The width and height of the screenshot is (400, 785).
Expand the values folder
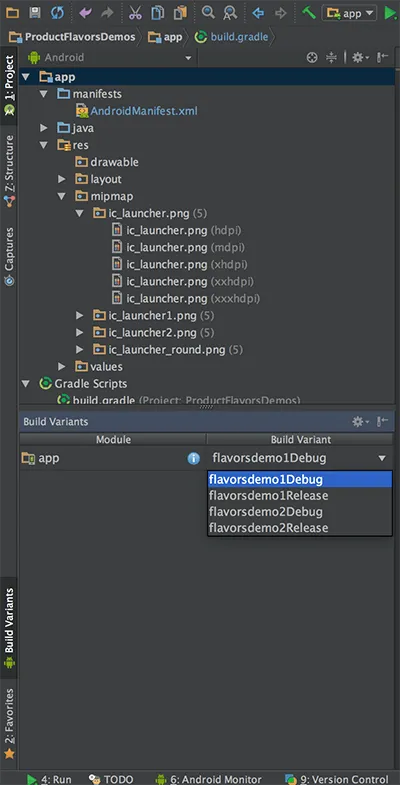point(62,366)
